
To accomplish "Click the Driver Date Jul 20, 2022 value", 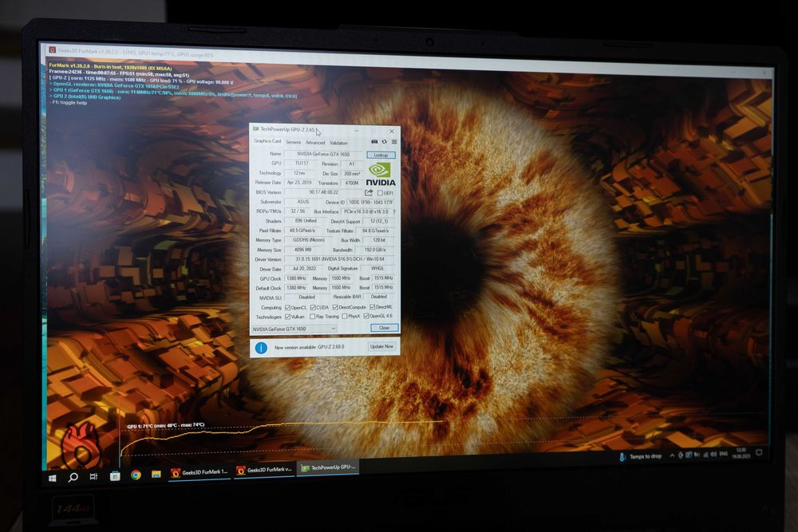I will [x=304, y=269].
